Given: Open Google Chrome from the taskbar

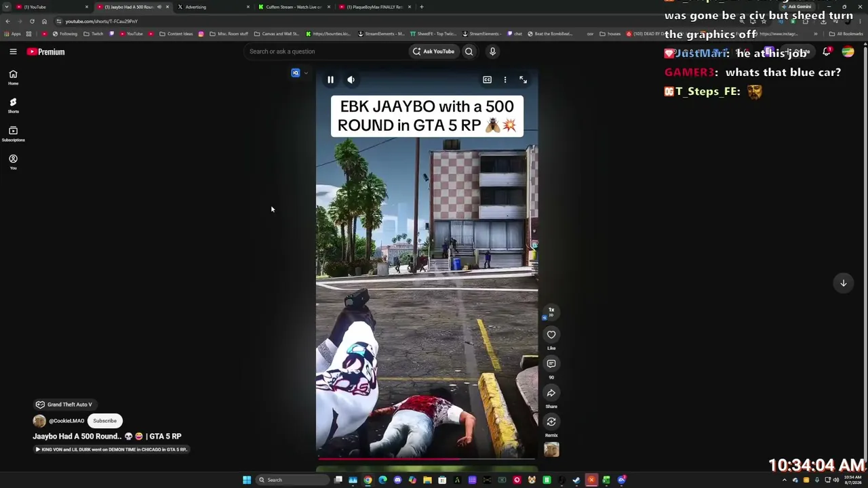Looking at the screenshot, I should (368, 480).
